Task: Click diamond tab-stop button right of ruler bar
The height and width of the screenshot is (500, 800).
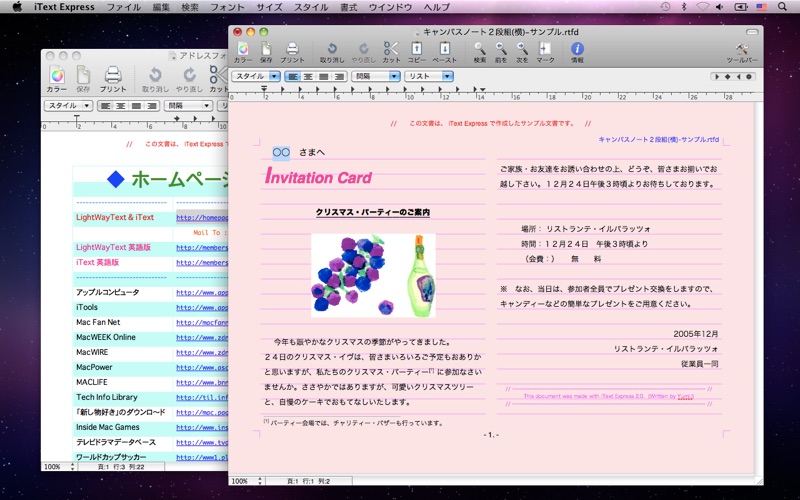Action: coord(728,77)
